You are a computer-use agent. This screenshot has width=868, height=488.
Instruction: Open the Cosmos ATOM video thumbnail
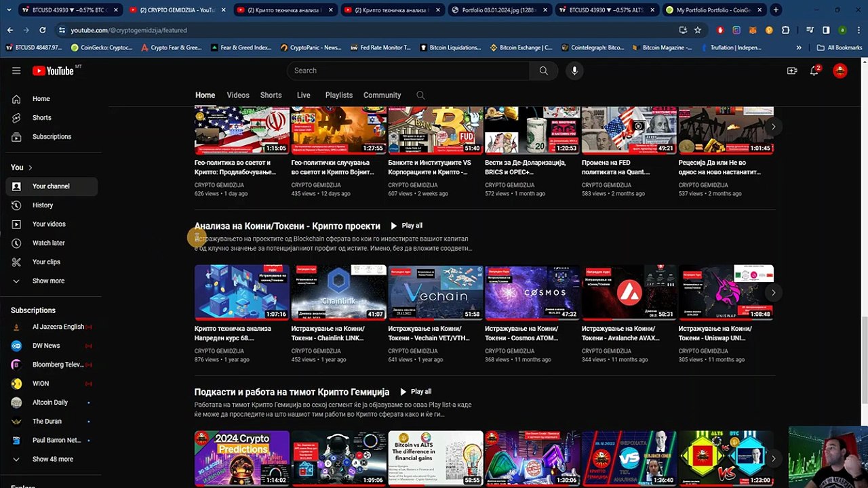coord(532,292)
